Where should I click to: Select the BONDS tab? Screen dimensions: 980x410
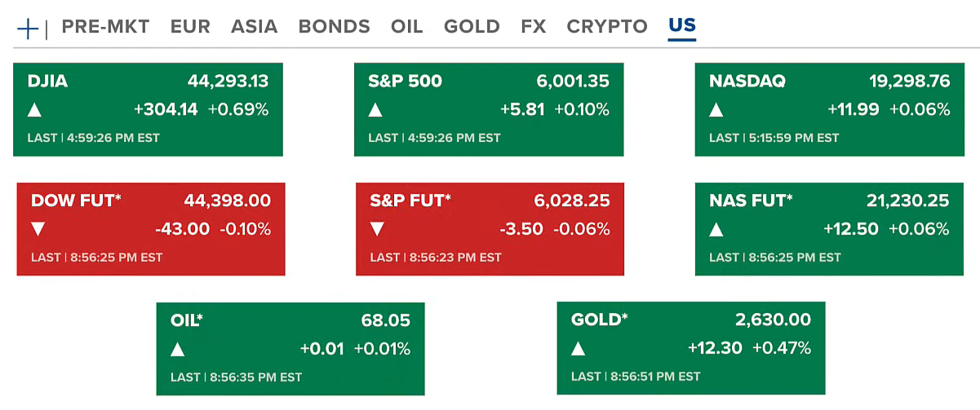[x=334, y=26]
